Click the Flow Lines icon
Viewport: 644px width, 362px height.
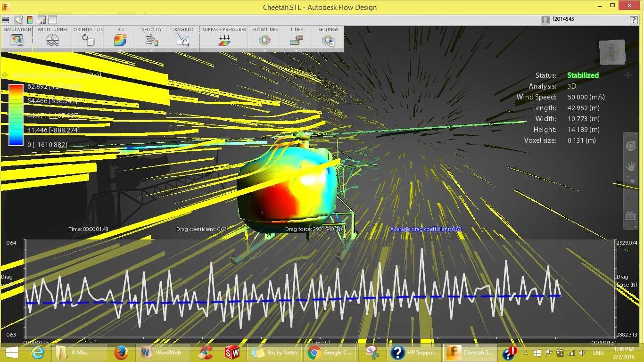(265, 40)
